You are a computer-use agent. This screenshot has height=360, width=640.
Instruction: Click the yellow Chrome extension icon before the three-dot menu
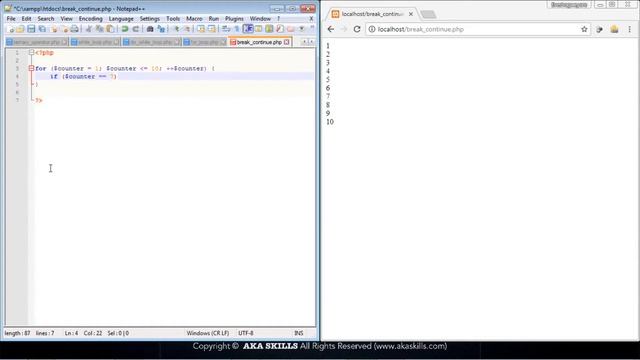614,29
